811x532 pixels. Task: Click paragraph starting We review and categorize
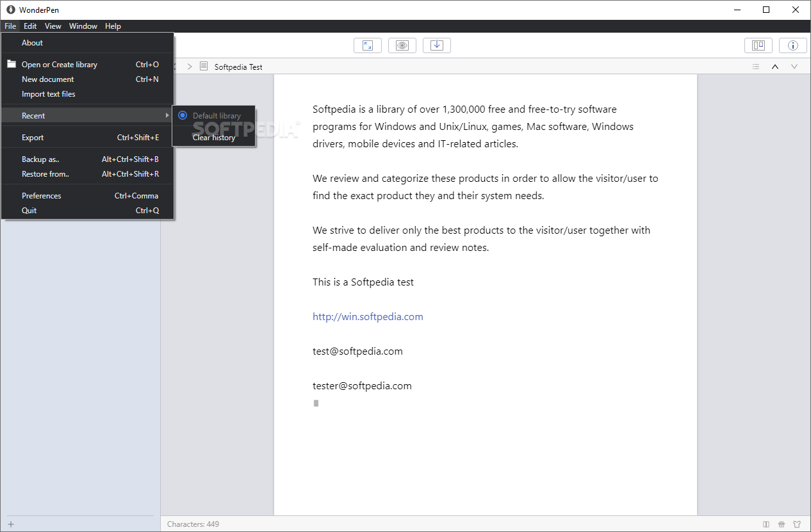tap(486, 187)
